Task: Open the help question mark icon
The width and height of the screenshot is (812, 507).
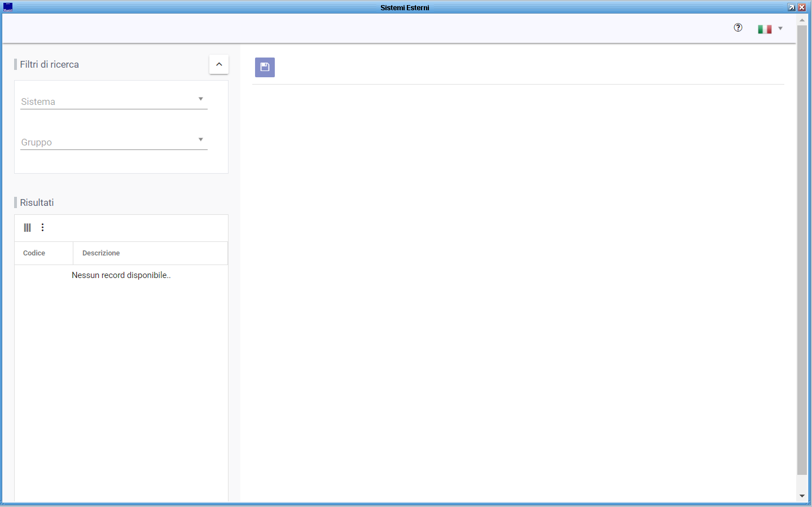Action: pos(738,28)
